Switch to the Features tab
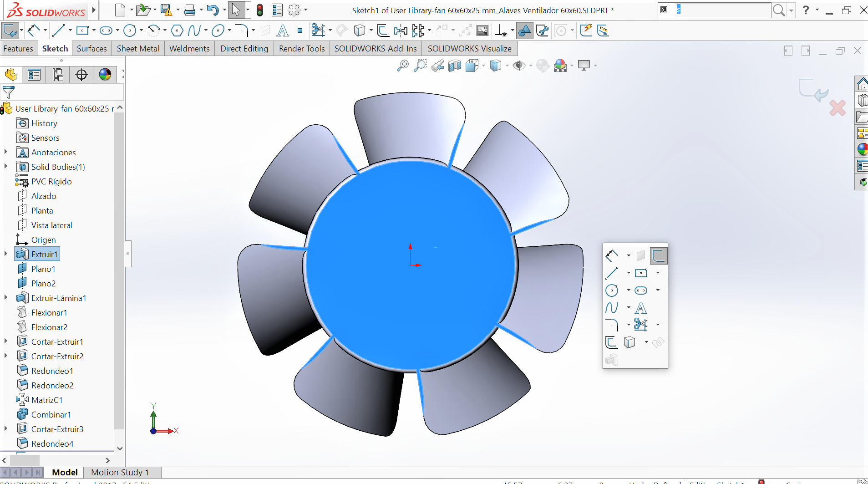The height and width of the screenshot is (484, 868). tap(18, 49)
